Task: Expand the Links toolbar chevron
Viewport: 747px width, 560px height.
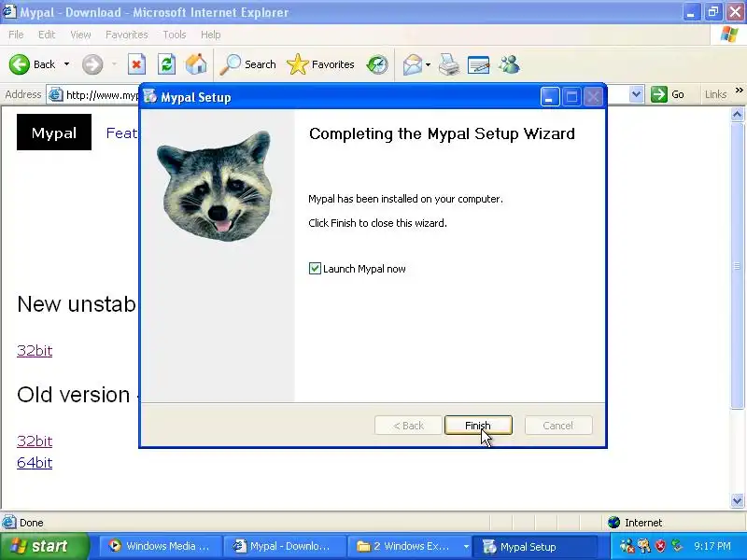Action: (739, 91)
